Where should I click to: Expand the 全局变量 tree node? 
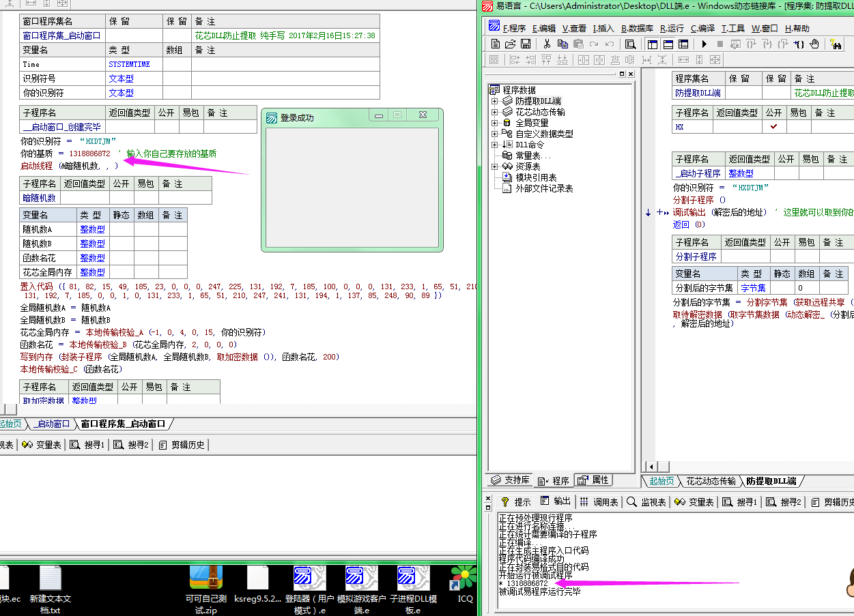click(x=494, y=123)
